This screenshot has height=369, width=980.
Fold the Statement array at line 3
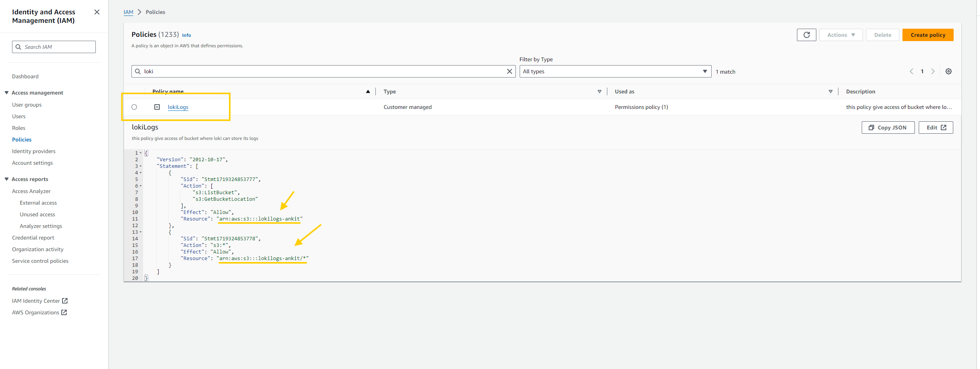[x=141, y=166]
